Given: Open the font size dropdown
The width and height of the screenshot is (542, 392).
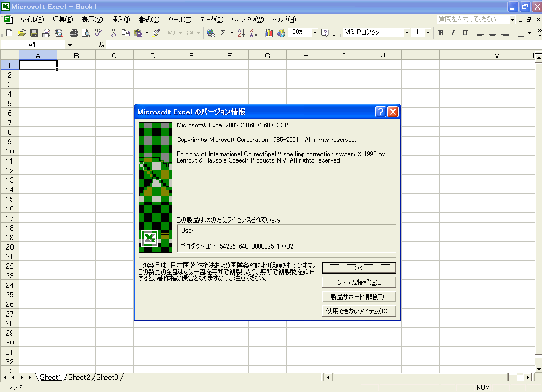Looking at the screenshot, I should [427, 32].
